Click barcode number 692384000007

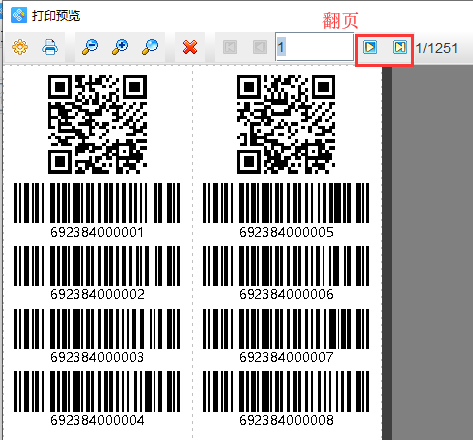(x=286, y=357)
